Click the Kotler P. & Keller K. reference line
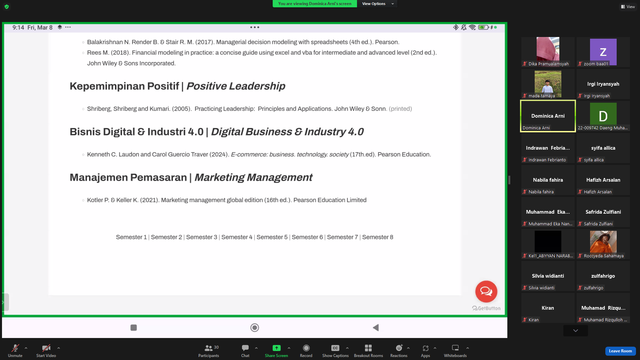The height and width of the screenshot is (360, 640). [227, 200]
